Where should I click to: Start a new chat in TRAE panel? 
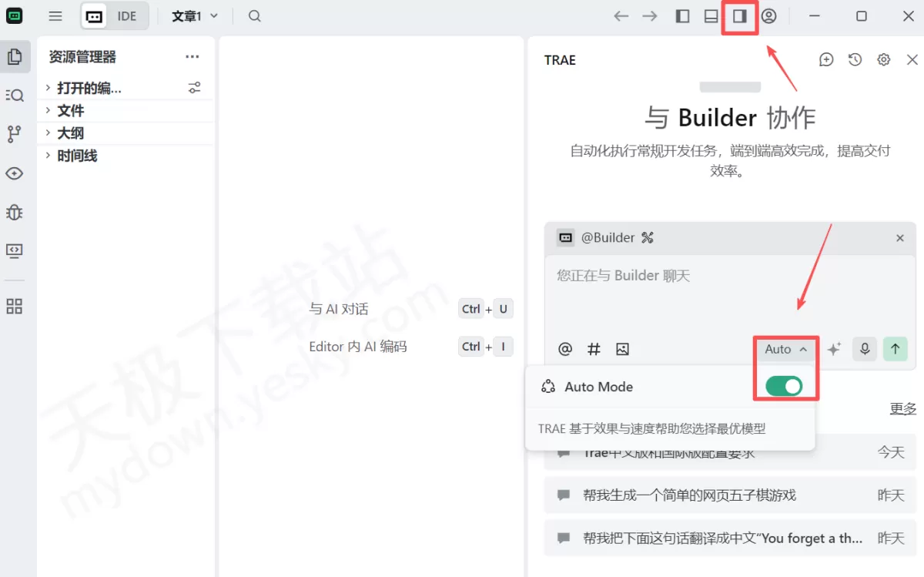click(826, 59)
